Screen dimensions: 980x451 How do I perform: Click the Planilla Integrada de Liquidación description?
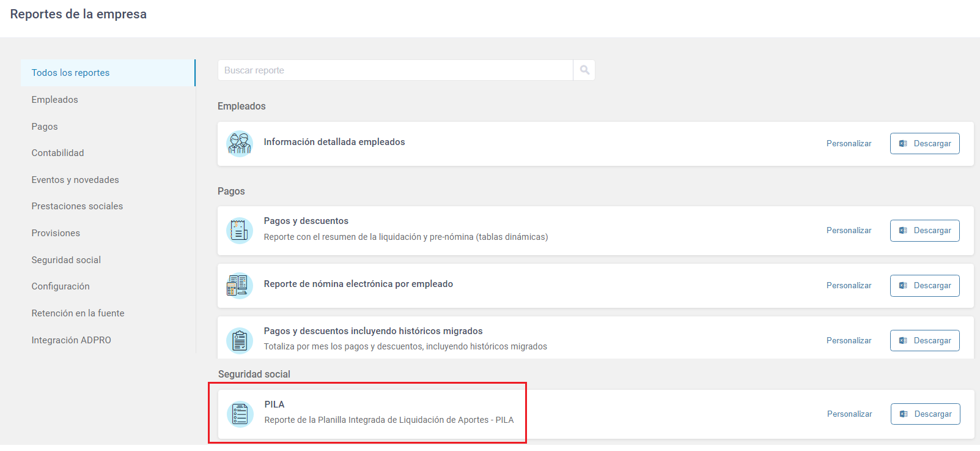coord(389,420)
